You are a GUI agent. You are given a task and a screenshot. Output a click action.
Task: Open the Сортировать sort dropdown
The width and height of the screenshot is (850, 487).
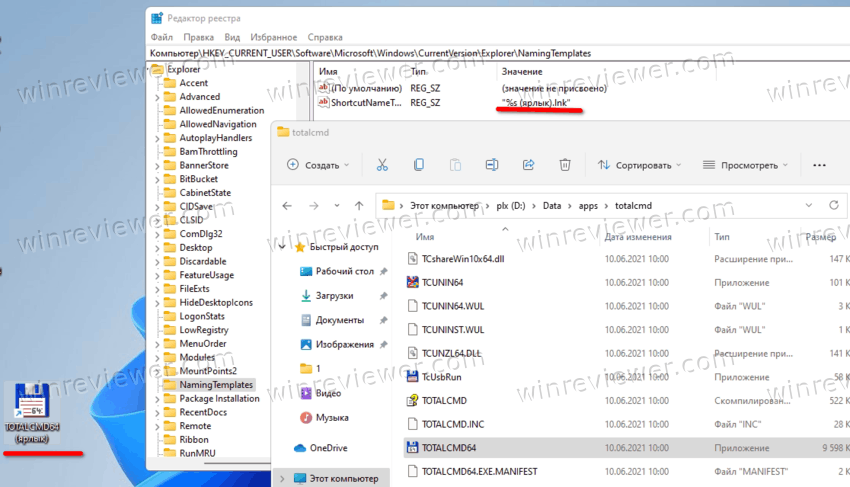[x=640, y=165]
